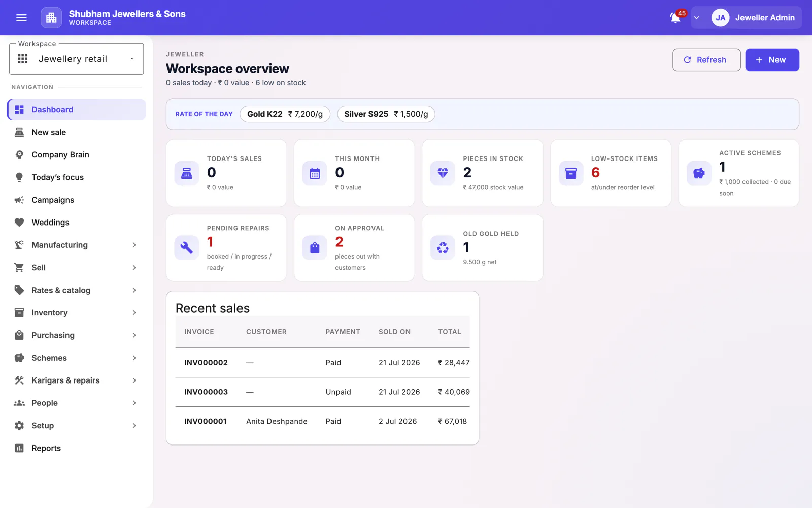Click the Karigars & repairs tools icon
Screen dimensions: 812x508
coord(19,380)
